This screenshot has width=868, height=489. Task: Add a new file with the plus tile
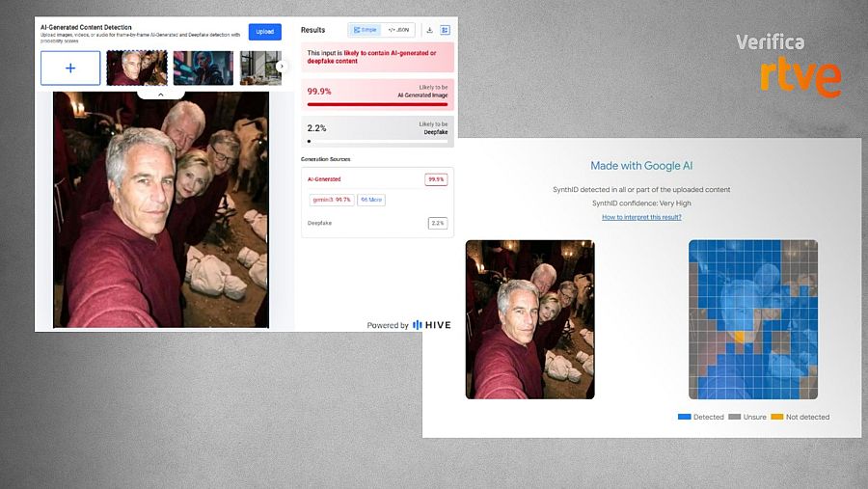70,68
